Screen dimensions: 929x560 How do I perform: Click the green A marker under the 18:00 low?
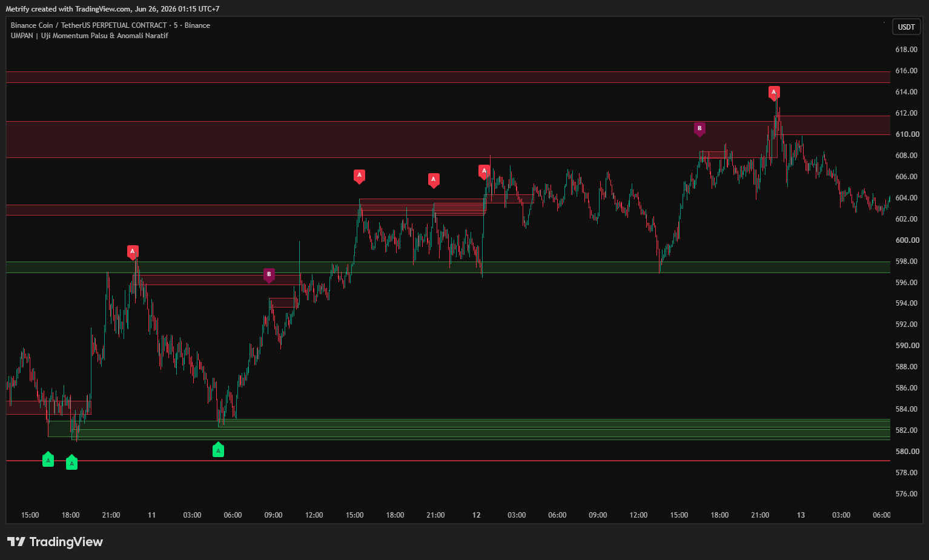point(71,463)
